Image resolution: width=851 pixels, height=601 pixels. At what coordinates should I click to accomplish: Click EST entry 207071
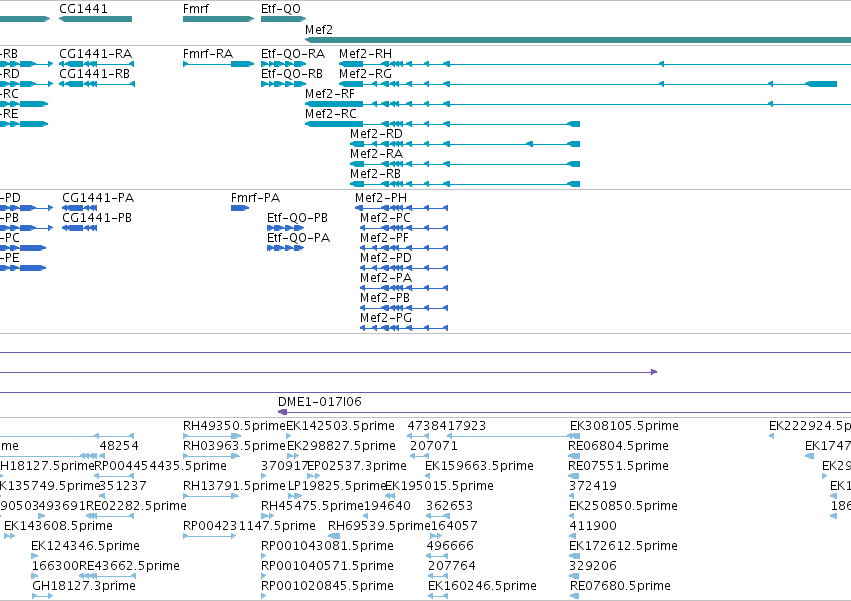click(434, 446)
